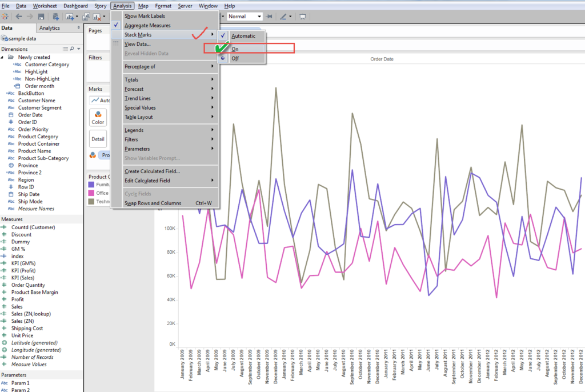Click the view as list icon in Dimensions
This screenshot has height=392, width=585.
tap(65, 49)
